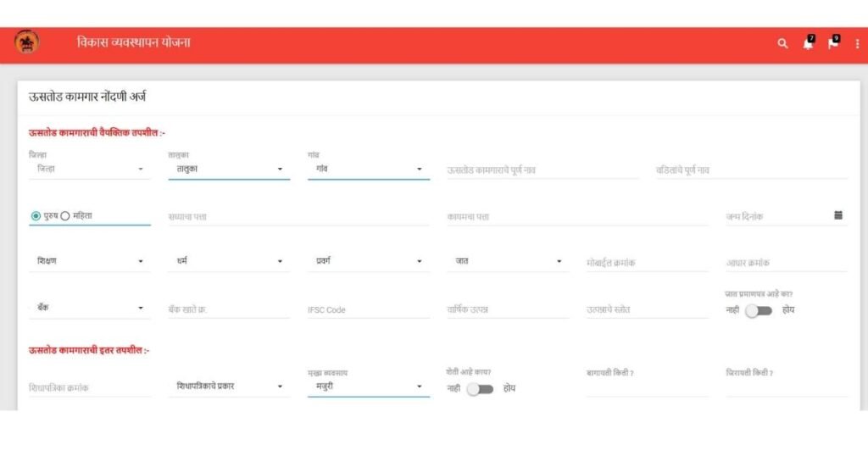Click the flag icon in header
Viewport: 868px width, 456px height.
pos(832,44)
